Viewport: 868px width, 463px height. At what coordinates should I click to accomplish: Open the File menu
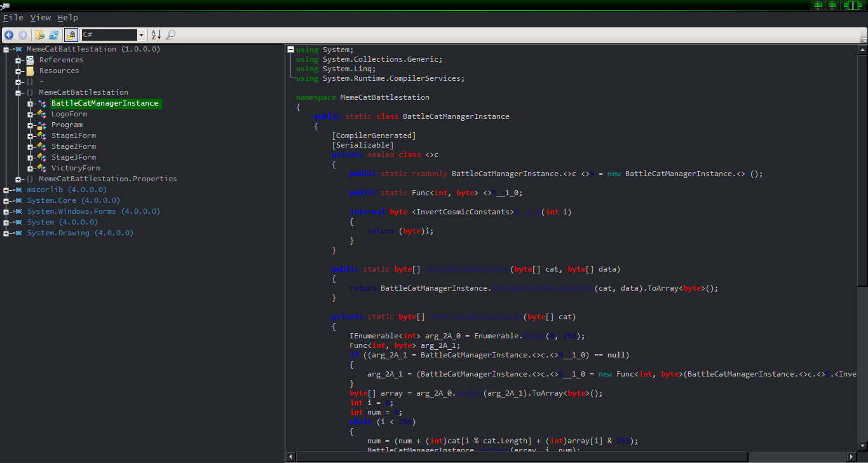(13, 18)
